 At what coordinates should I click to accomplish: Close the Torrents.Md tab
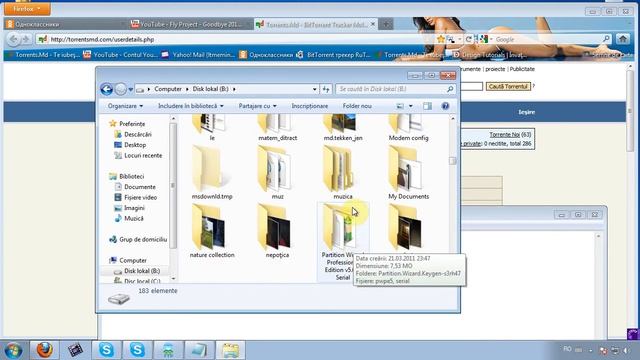(x=373, y=24)
